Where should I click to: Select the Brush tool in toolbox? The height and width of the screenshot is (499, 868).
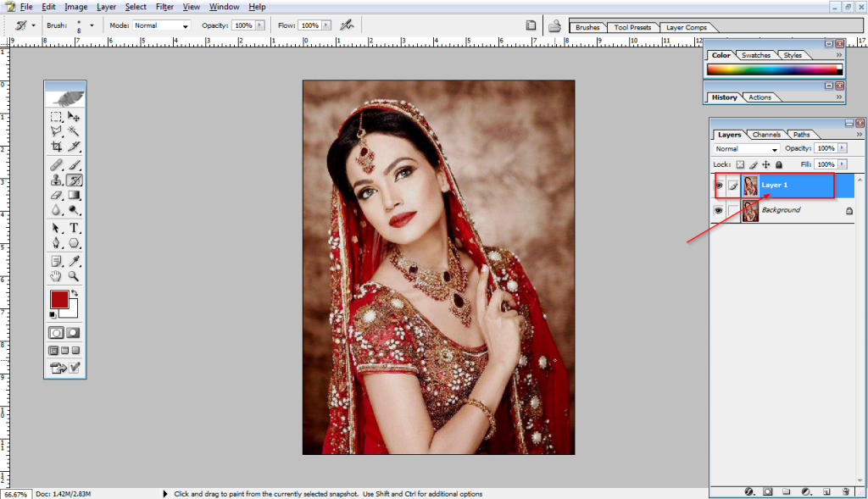click(x=74, y=165)
